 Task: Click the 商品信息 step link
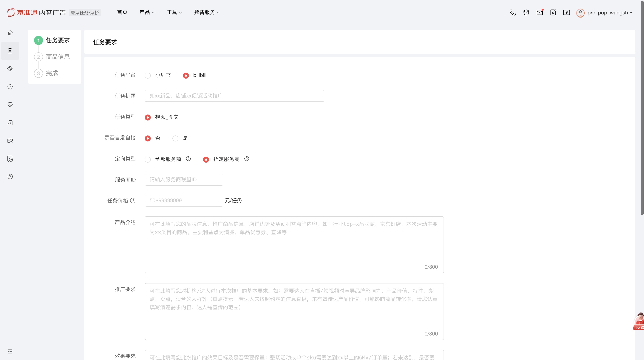(58, 57)
